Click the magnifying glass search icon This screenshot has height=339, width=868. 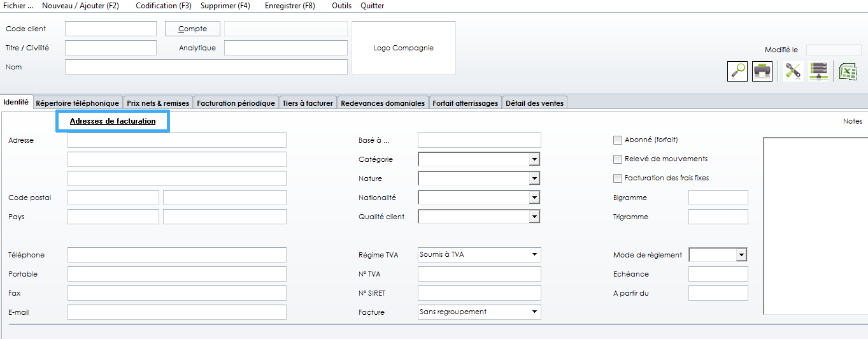(737, 71)
